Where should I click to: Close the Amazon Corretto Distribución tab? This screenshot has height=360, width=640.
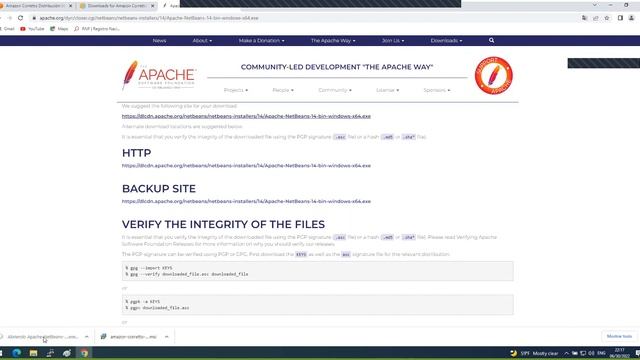[x=70, y=6]
